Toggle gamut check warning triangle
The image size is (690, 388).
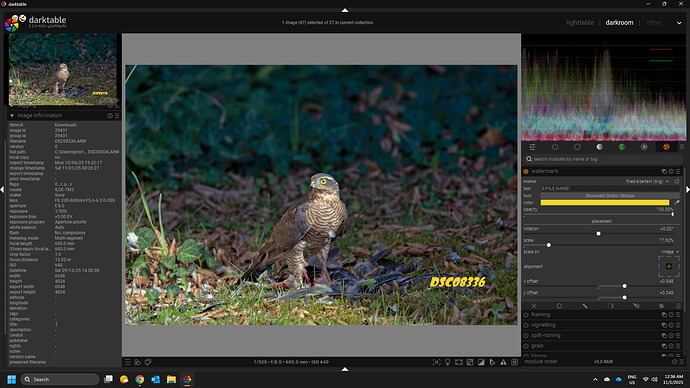coord(503,362)
